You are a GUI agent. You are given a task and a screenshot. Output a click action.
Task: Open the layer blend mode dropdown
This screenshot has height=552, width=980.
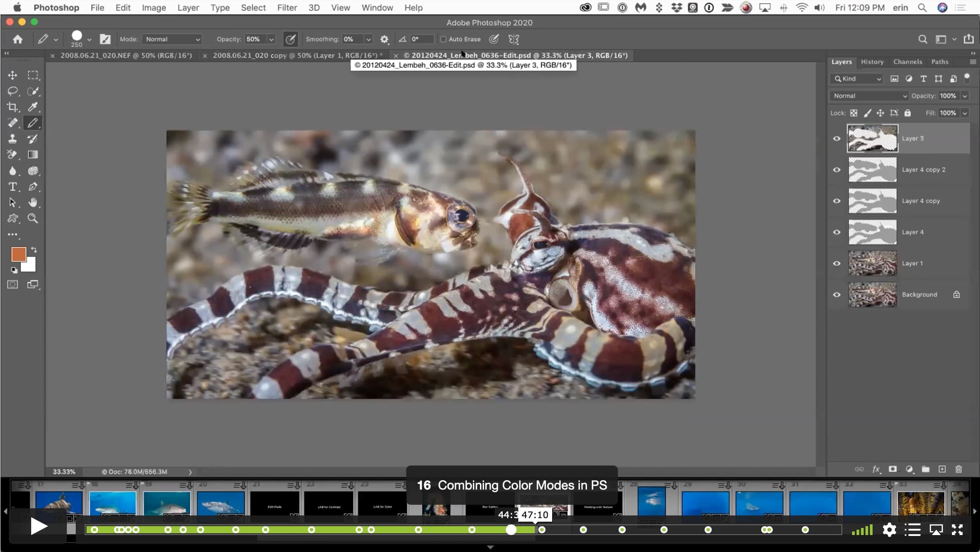click(x=869, y=96)
